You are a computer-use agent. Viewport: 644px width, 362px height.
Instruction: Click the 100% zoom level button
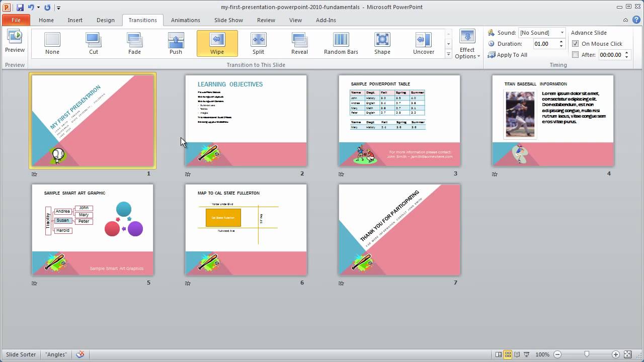click(x=542, y=354)
